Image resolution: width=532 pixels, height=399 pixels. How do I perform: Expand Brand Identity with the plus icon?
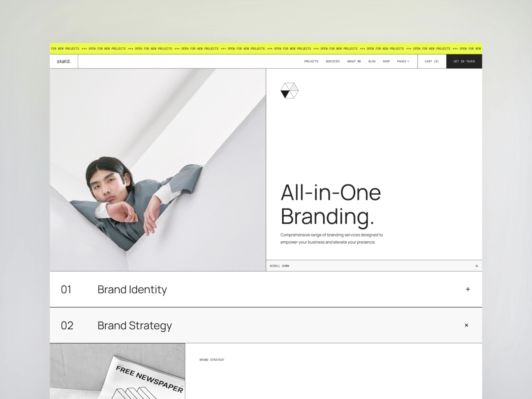[467, 289]
